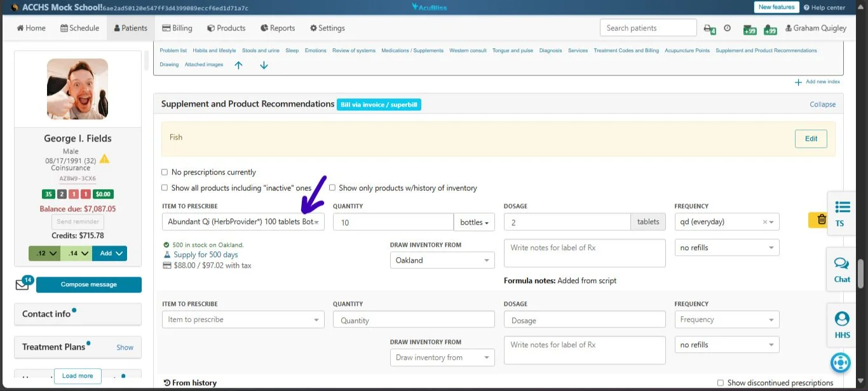Click the Edit button in the Fish note
Viewport: 868px width, 391px height.
pyautogui.click(x=811, y=139)
